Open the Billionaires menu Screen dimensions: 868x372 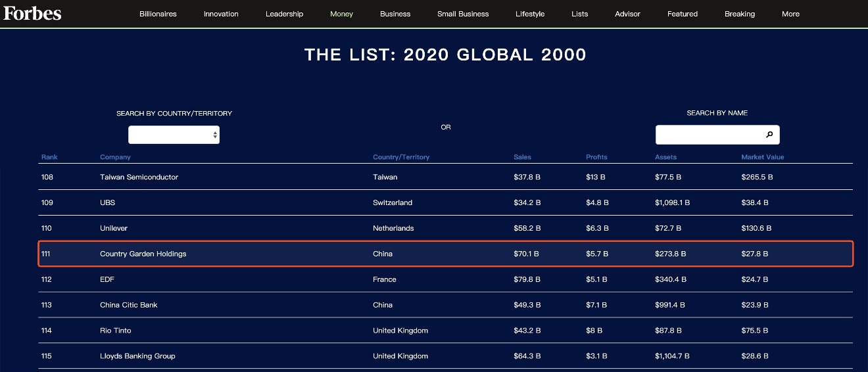tap(158, 14)
